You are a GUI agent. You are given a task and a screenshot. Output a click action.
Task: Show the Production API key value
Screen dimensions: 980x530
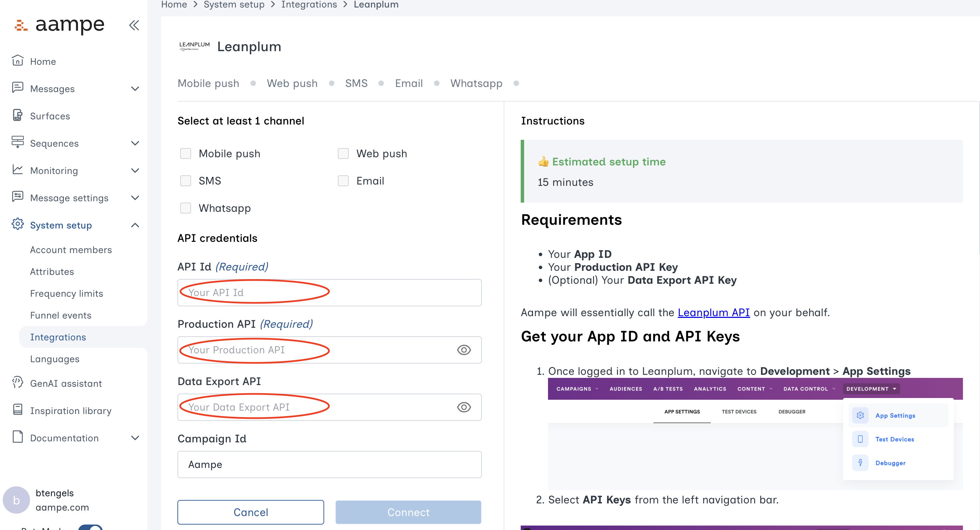pyautogui.click(x=464, y=350)
